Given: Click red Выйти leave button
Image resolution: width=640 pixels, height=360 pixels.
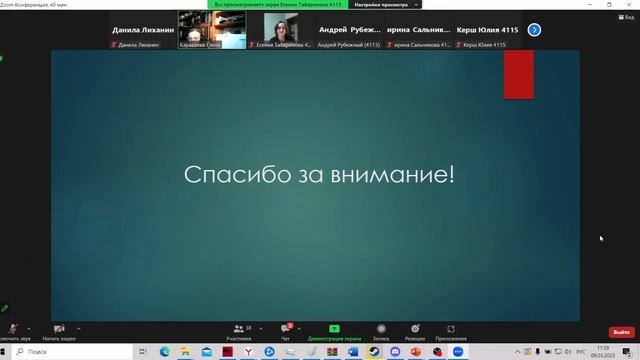Looking at the screenshot, I should [x=622, y=332].
